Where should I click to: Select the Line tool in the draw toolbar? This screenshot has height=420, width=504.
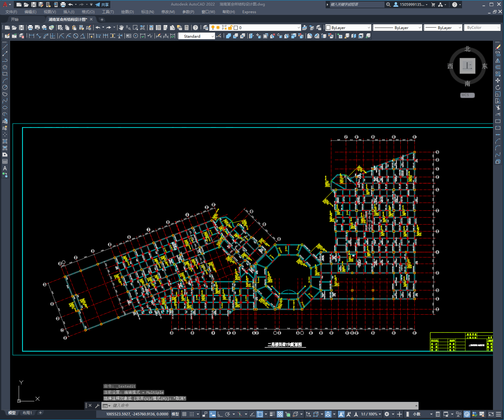point(5,47)
